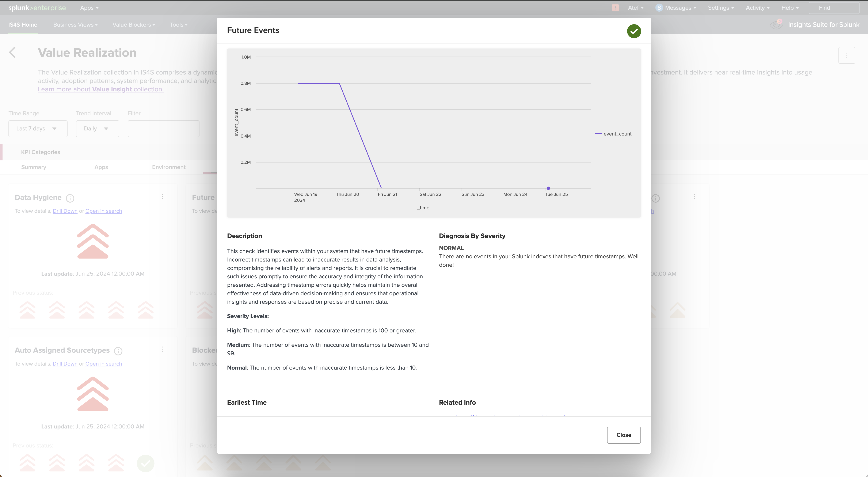Screen dimensions: 868x477
Task: Click Drill Down link in Data Hygiene card
Action: click(x=65, y=211)
